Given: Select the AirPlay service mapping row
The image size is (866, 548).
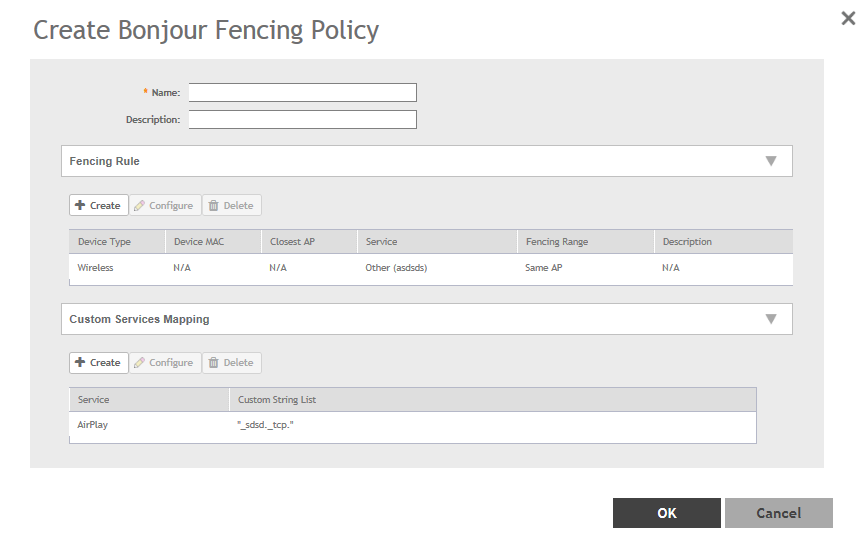Looking at the screenshot, I should coord(93,425).
